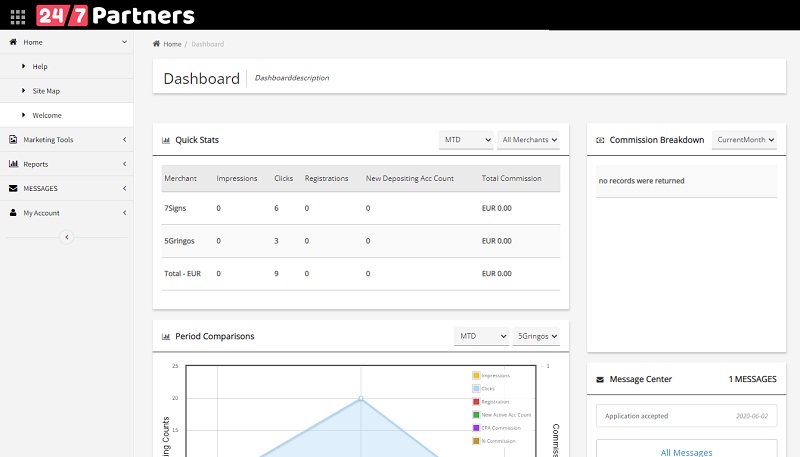Collapse the Home menu chevron
Viewport: 800px width, 457px height.
pyautogui.click(x=124, y=42)
